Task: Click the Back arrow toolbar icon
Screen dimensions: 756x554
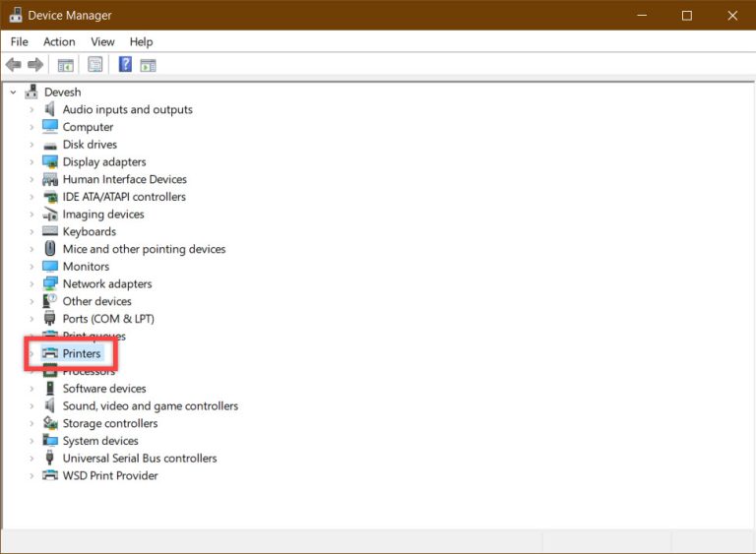Action: (14, 65)
